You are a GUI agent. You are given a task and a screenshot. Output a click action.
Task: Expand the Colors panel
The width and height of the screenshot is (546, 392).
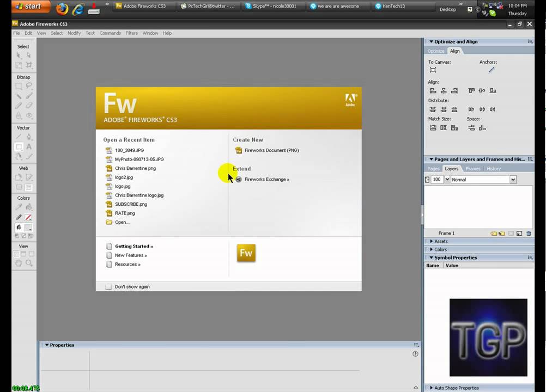click(431, 249)
